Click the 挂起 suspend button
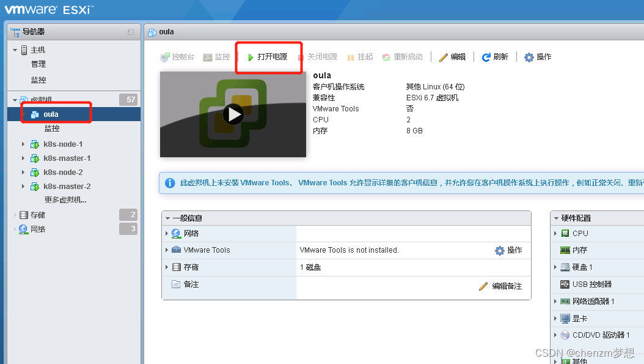Screen dimensions: 644x364 click(x=360, y=57)
